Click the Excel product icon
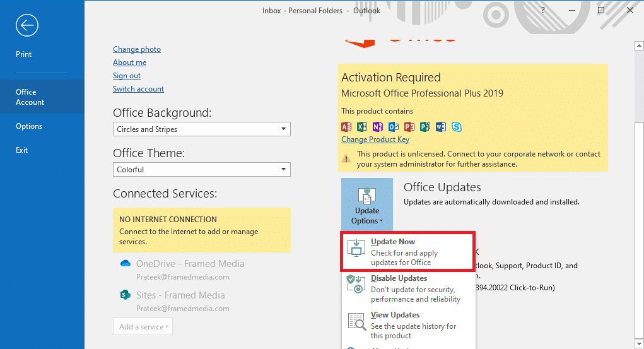Viewport: 644px width, 349px height. tap(362, 127)
